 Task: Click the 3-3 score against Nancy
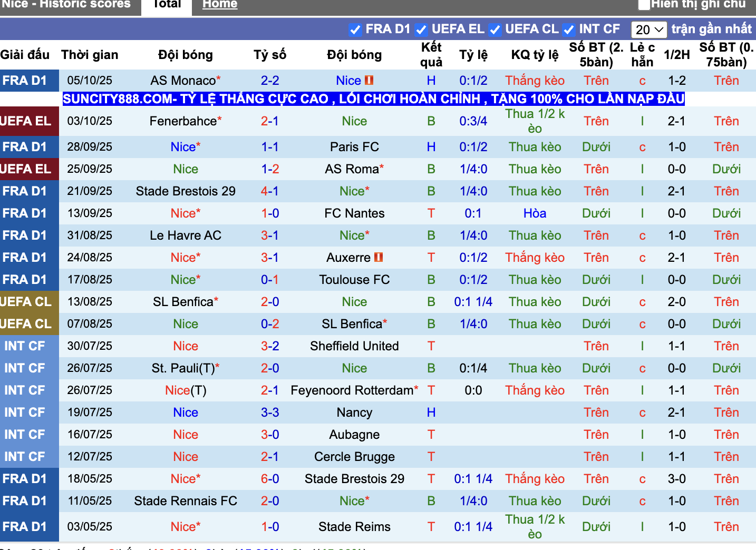tap(270, 412)
